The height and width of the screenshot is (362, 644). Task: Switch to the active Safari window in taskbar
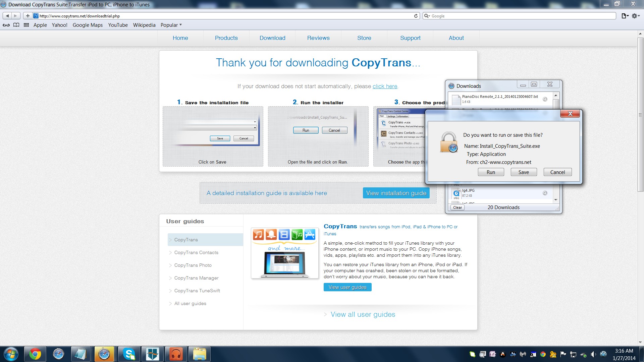[104, 354]
